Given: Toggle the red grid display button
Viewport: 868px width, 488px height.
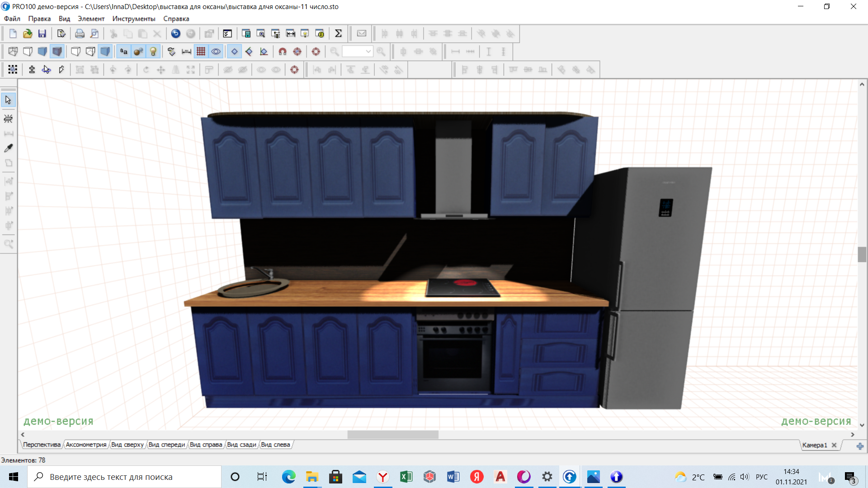Looking at the screenshot, I should (x=201, y=52).
